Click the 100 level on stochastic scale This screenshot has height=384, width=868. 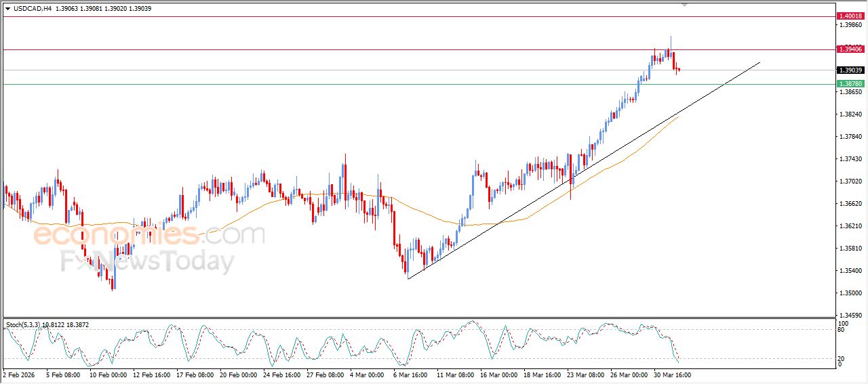tap(844, 324)
